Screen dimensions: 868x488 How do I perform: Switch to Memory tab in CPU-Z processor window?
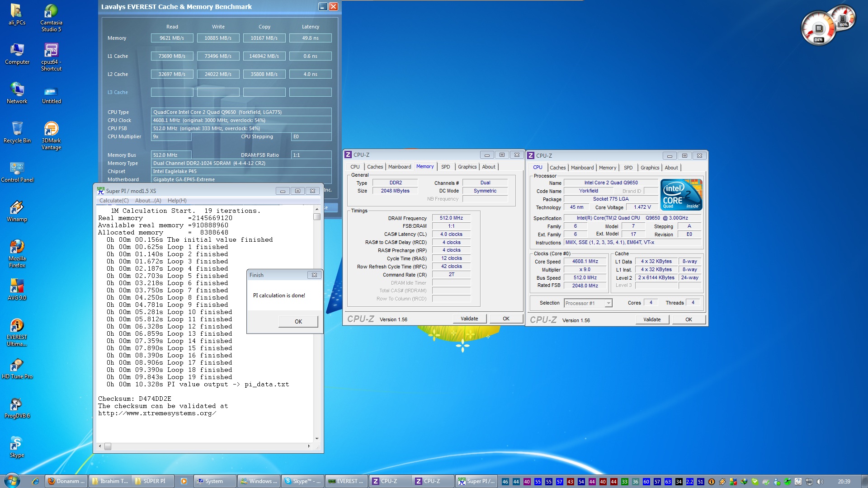pos(608,168)
